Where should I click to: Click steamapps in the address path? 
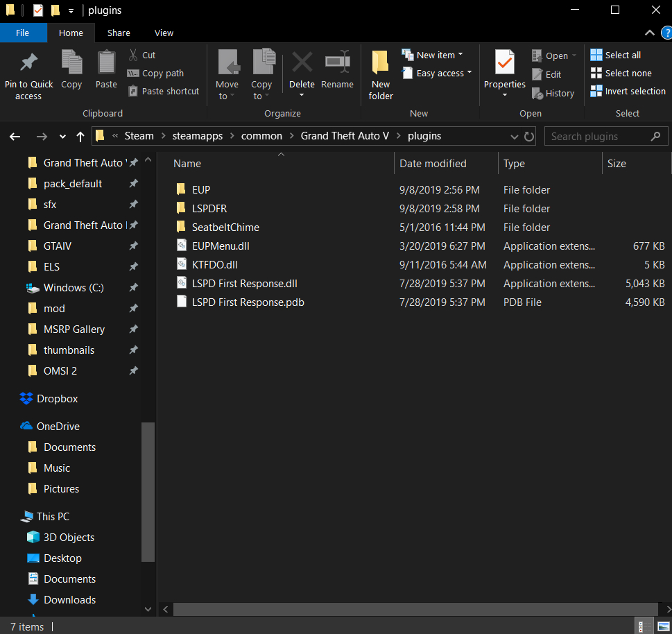tap(197, 136)
